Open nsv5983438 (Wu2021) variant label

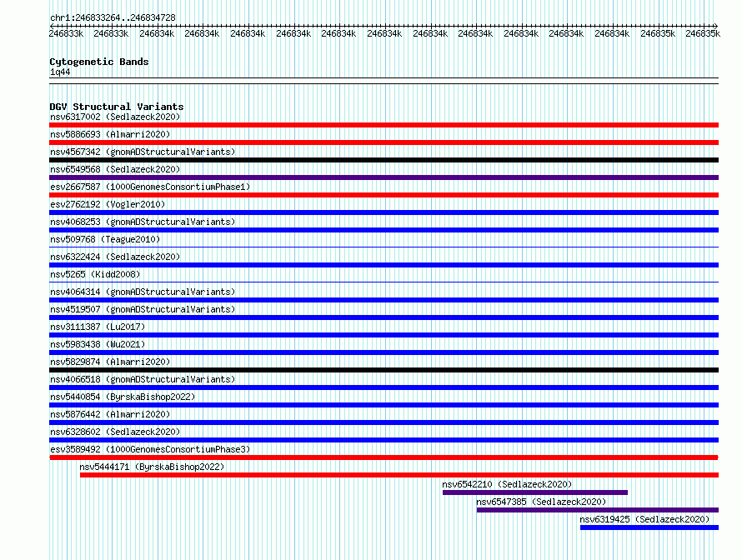98,344
